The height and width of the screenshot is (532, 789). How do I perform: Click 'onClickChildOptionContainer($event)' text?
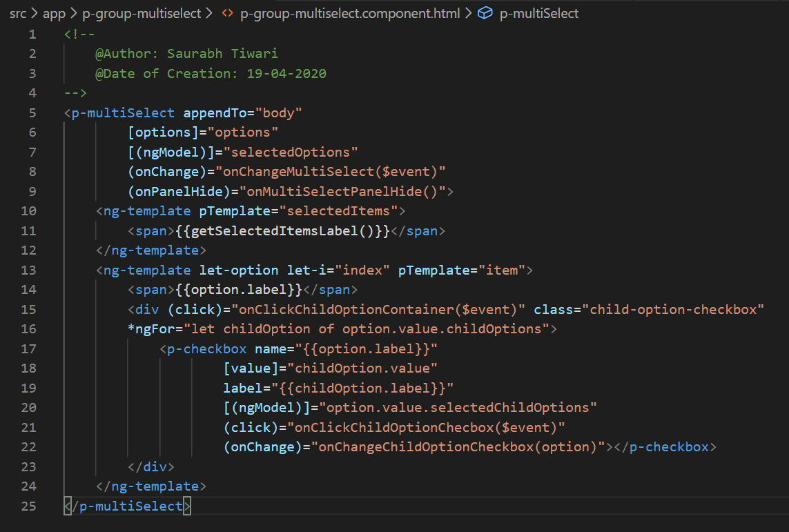378,309
